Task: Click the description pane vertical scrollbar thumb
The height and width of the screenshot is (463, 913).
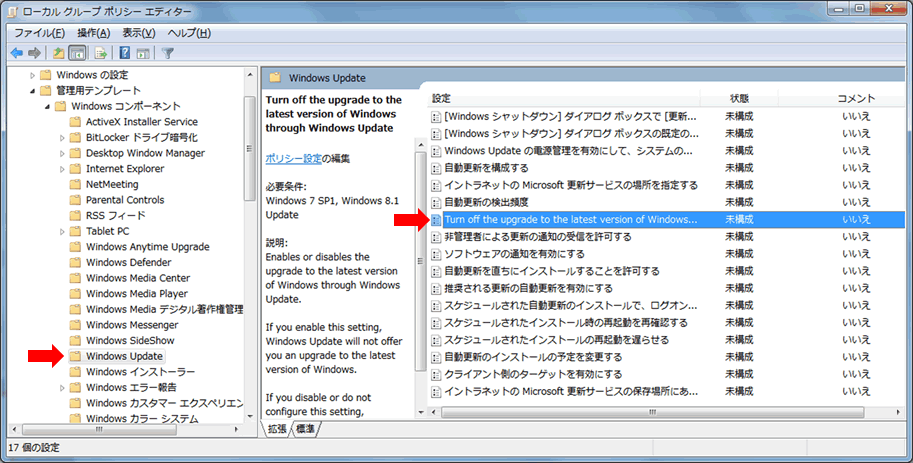Action: click(420, 261)
